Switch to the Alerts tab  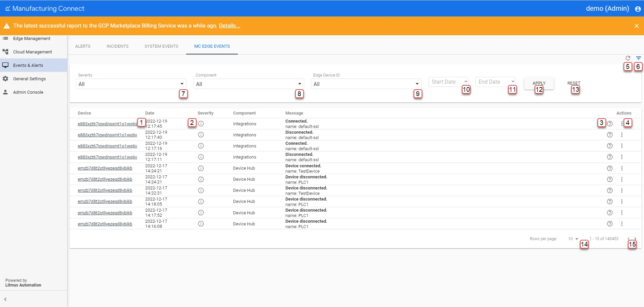83,46
